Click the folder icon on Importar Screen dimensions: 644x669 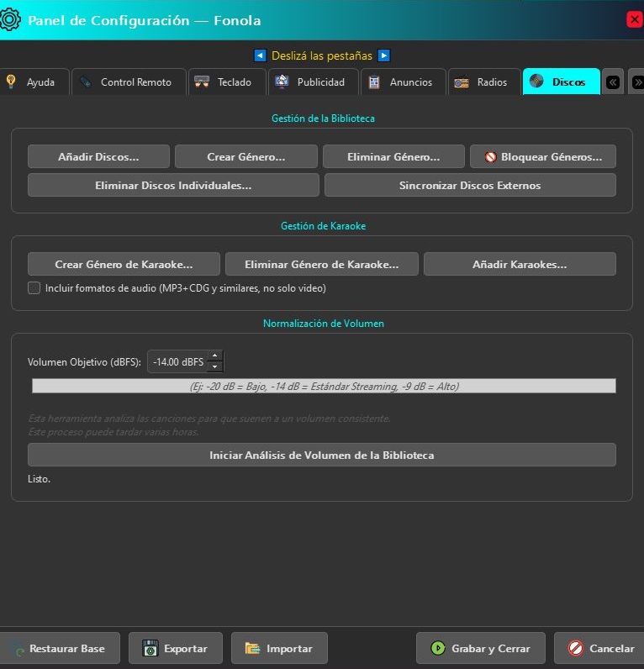click(253, 648)
